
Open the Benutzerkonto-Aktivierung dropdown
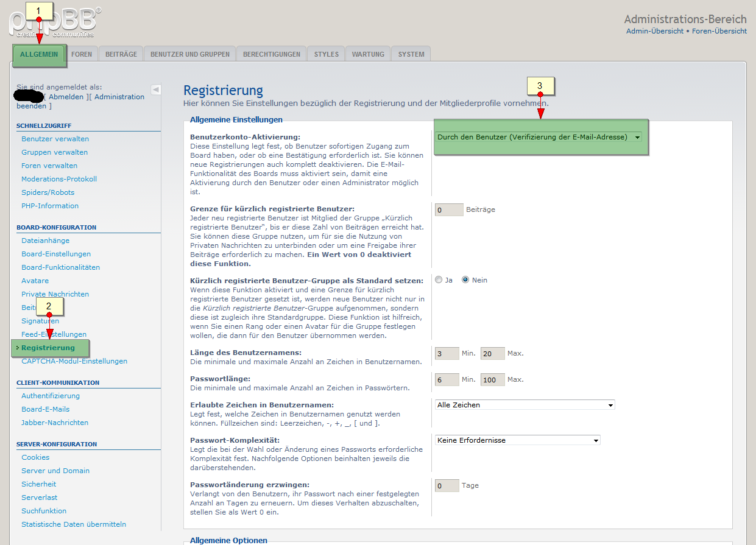tap(539, 137)
